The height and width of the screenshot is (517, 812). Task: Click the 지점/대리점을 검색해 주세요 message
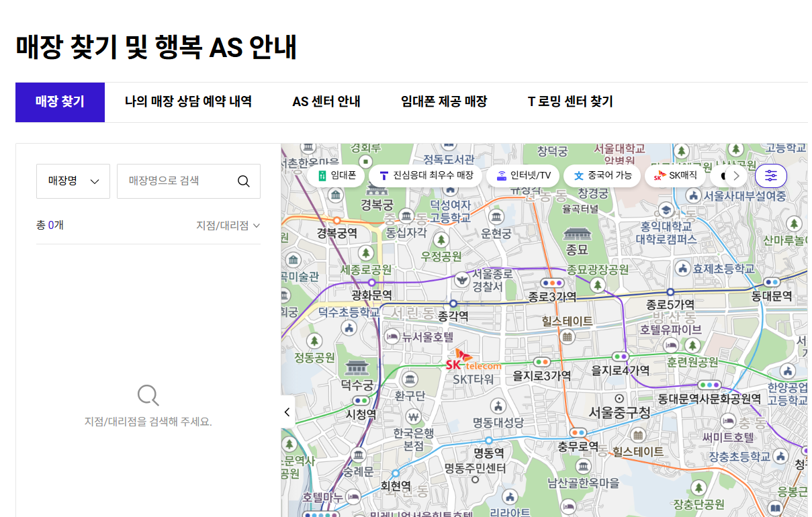(x=148, y=422)
